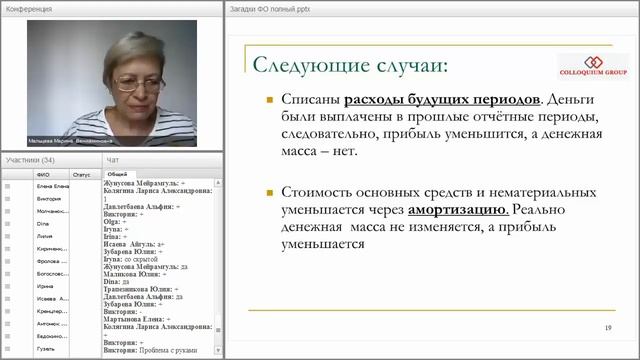
Task: Click the icon next to Лилия
Action: pyautogui.click(x=7, y=236)
